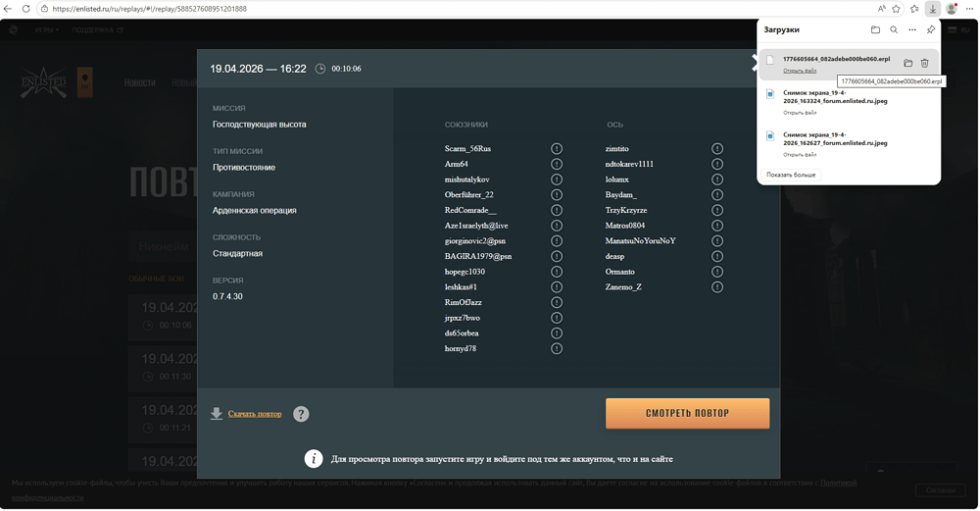The height and width of the screenshot is (511, 980).
Task: Open more options in downloads panel
Action: tap(912, 30)
